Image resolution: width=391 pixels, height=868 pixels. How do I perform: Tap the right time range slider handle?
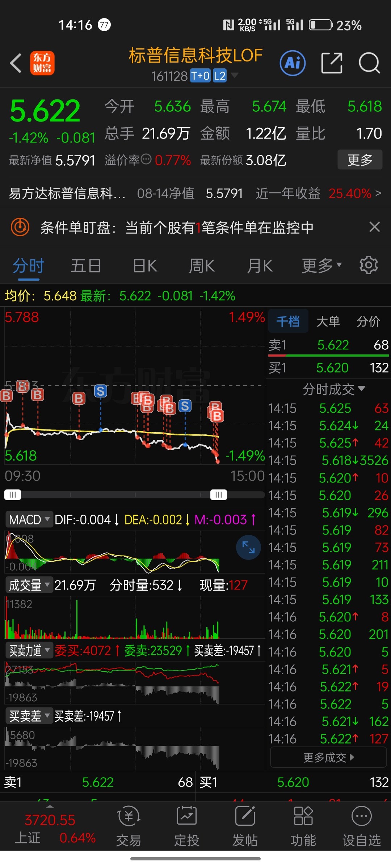tap(219, 495)
